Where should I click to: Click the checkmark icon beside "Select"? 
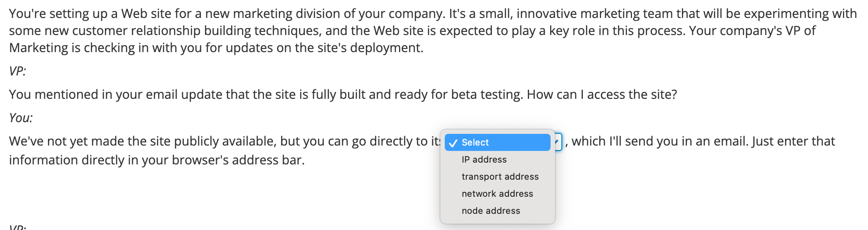(x=453, y=143)
